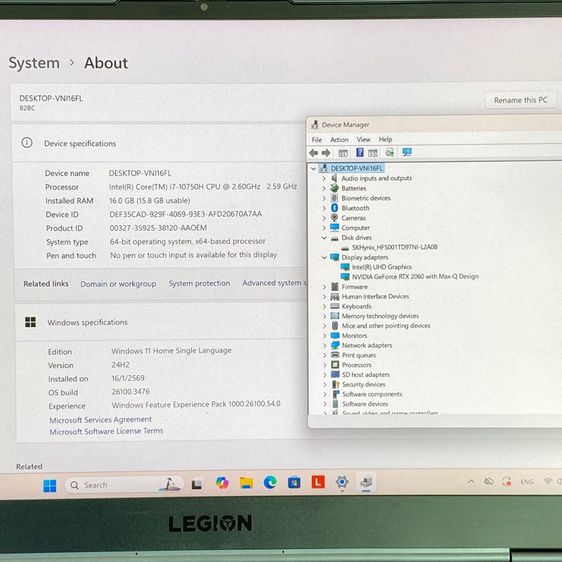Expand the Biometric devices node
Image resolution: width=562 pixels, height=562 pixels.
click(x=324, y=198)
